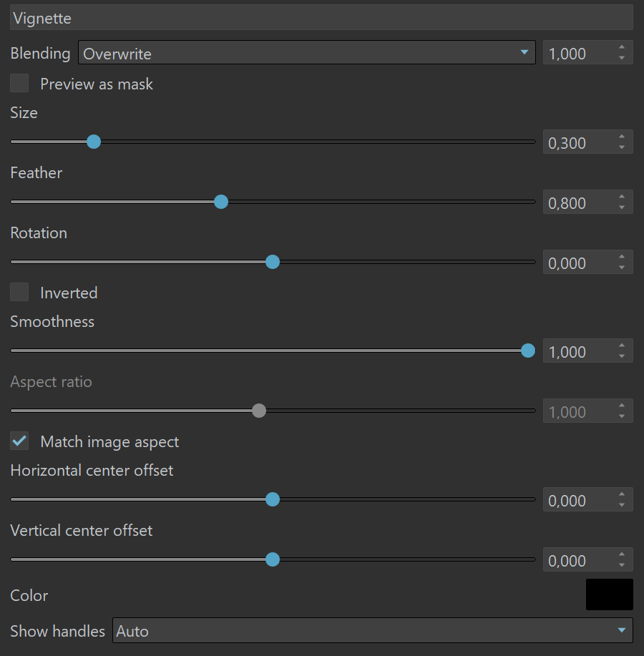The width and height of the screenshot is (644, 656).
Task: Open the Show handles Auto dropdown
Action: point(372,630)
